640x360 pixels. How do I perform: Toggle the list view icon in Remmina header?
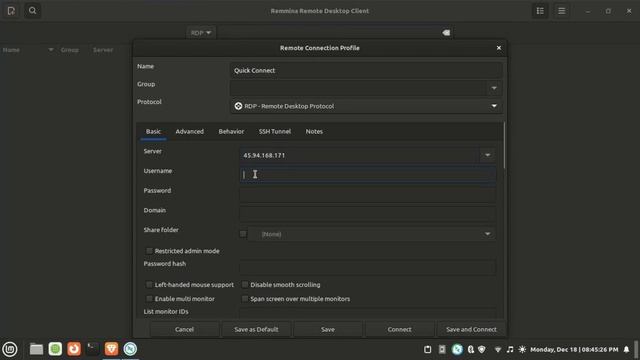[x=540, y=11]
